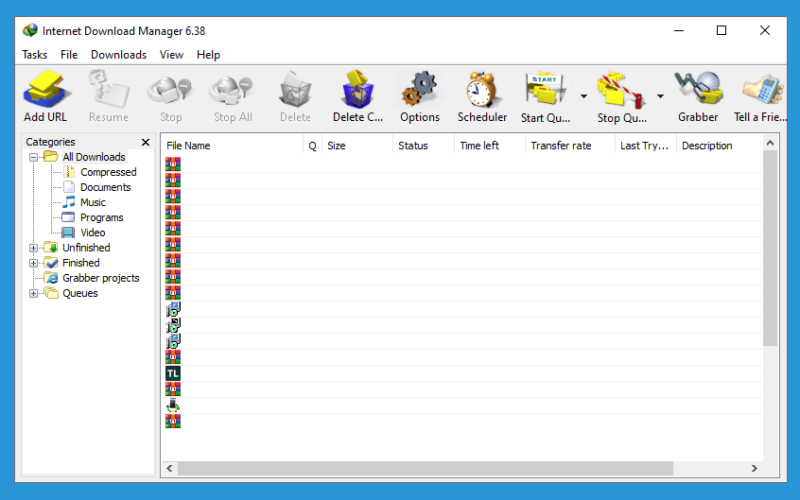The image size is (800, 500).
Task: Click the vertical scrollbar thumb
Action: [x=770, y=247]
